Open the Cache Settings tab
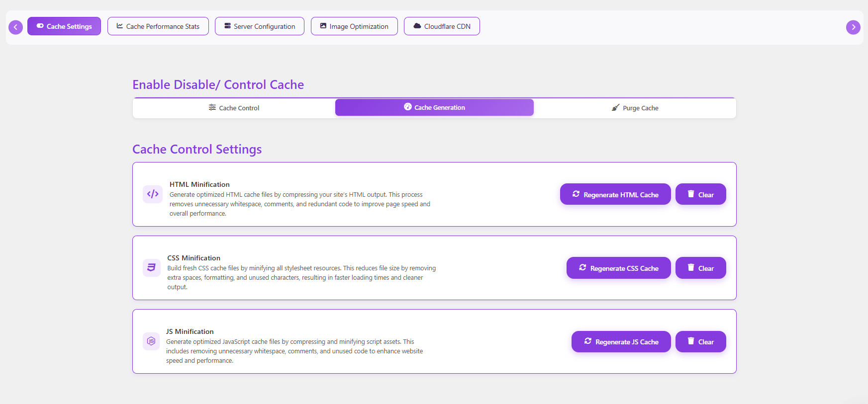This screenshot has width=868, height=404. (64, 26)
